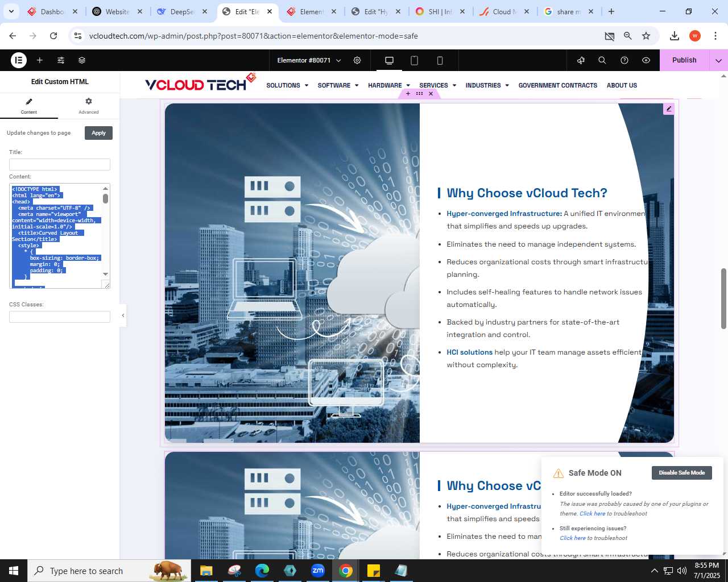The height and width of the screenshot is (582, 728).
Task: Open Site Settings sliders icon
Action: coord(61,60)
